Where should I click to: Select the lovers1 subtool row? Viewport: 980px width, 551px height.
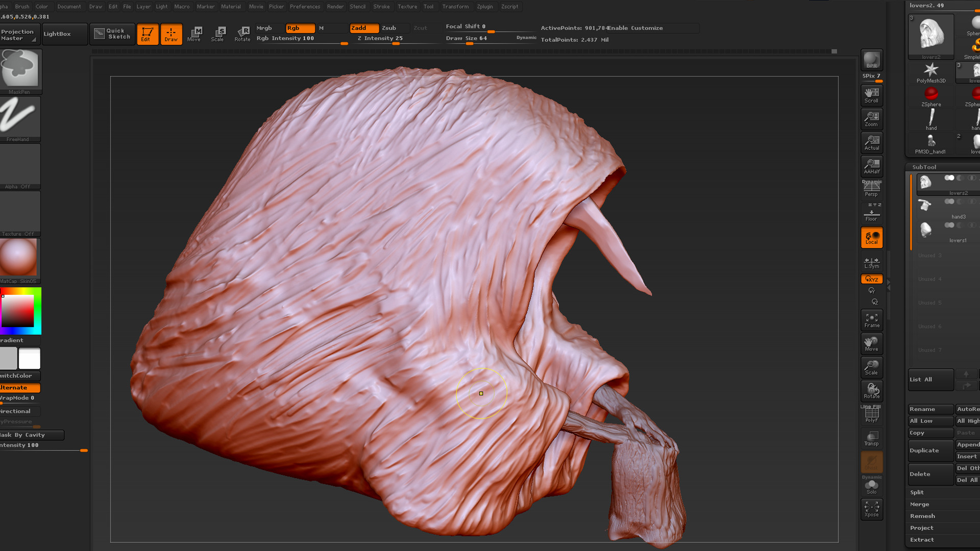948,232
